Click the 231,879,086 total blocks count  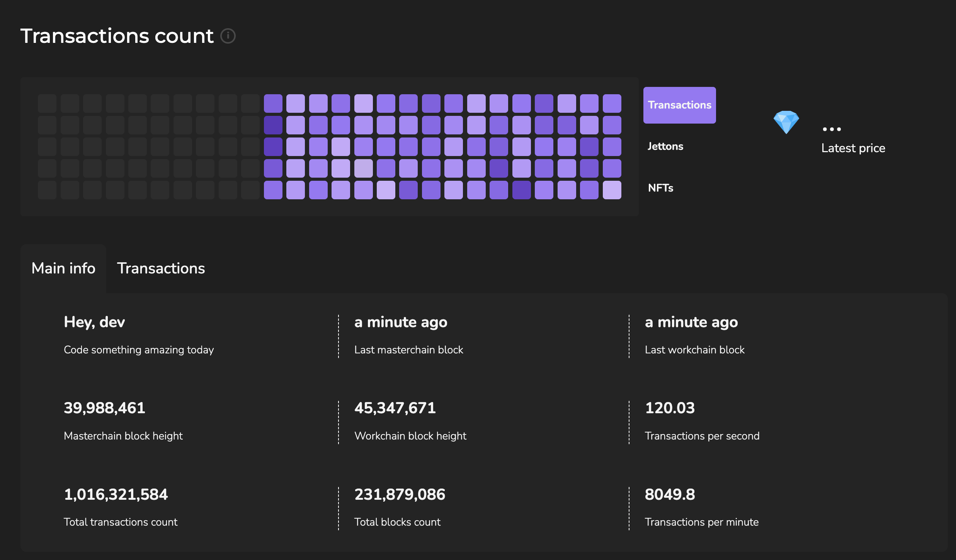400,495
